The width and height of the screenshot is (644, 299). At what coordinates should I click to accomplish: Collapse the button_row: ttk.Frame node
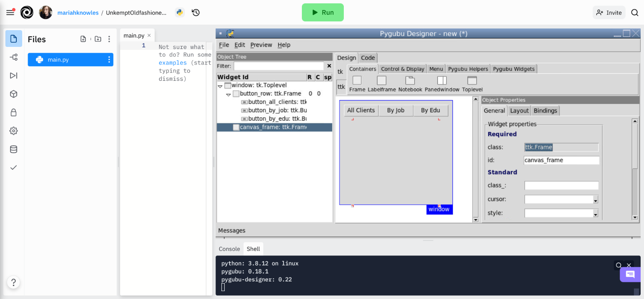point(229,94)
